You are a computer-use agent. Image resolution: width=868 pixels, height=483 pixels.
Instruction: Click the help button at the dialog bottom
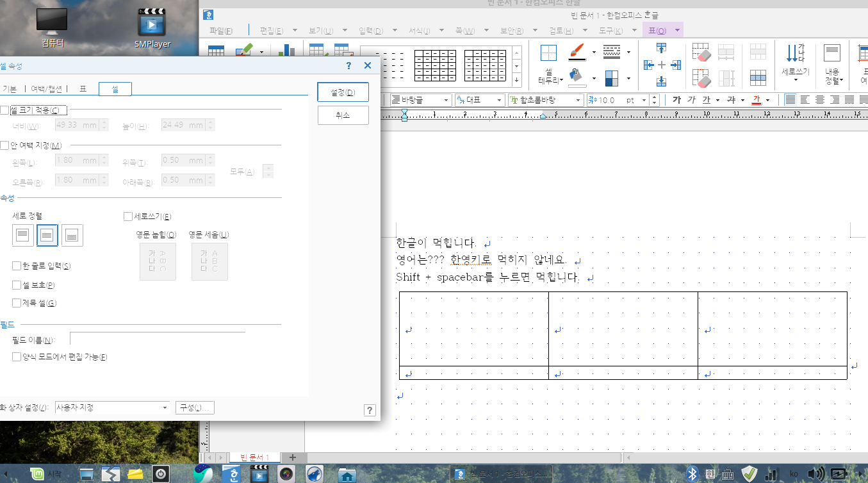[x=370, y=411]
